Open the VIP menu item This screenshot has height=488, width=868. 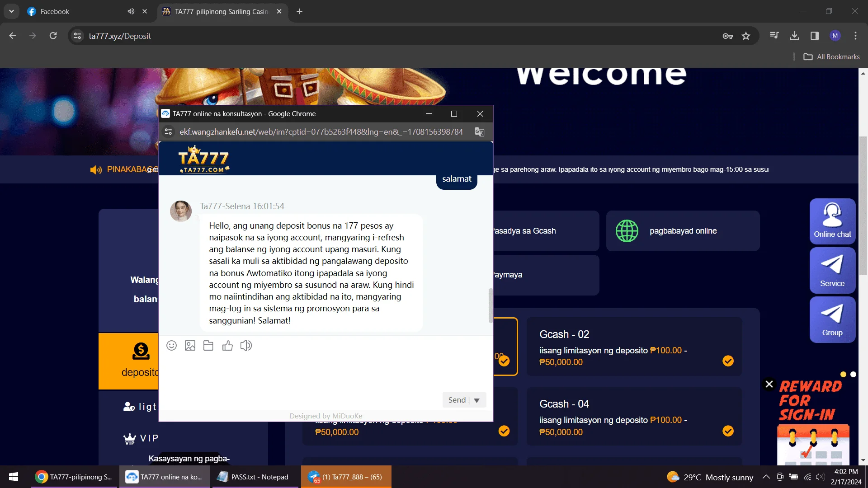(x=141, y=438)
